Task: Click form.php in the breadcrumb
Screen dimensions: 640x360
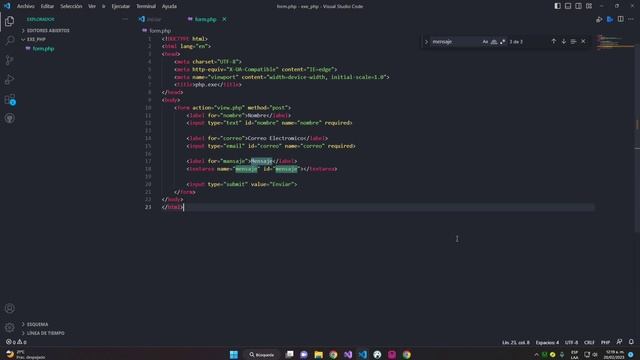Action: pos(159,31)
